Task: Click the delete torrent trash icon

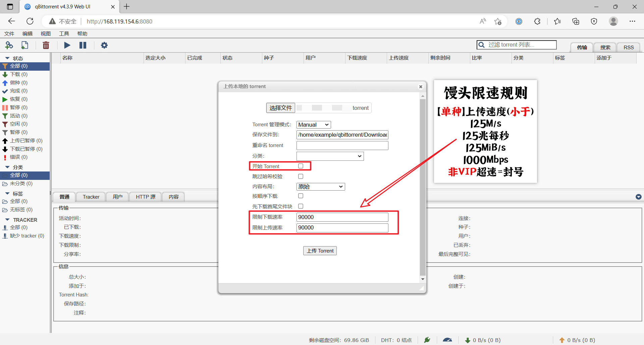Action: point(46,45)
